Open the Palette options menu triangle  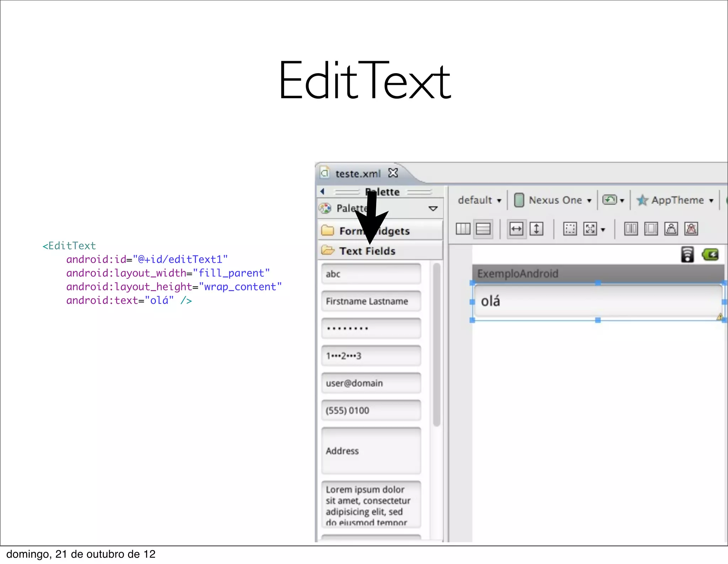[433, 209]
